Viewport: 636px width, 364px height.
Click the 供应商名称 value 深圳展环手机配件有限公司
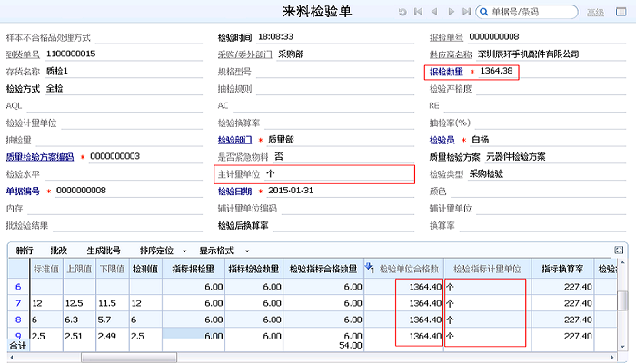coord(528,54)
